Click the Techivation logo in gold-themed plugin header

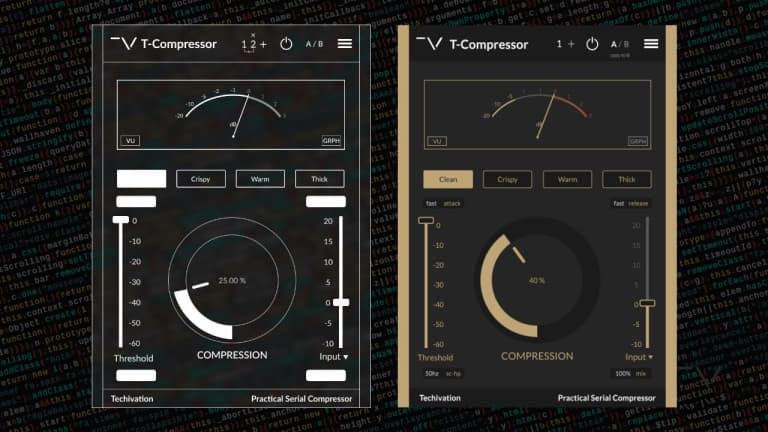pos(429,44)
